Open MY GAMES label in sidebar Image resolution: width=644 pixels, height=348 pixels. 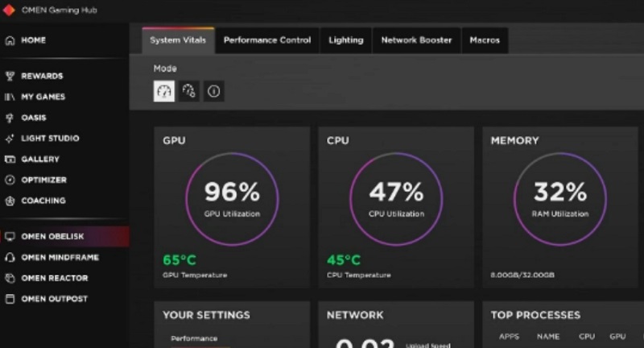pos(43,97)
